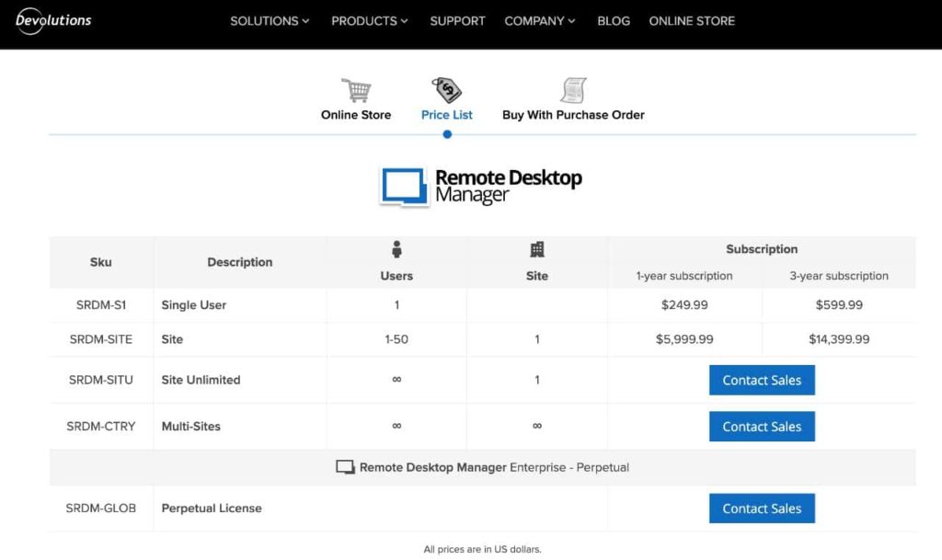This screenshot has height=560, width=942.
Task: Open the Company dropdown menu
Action: 540,20
